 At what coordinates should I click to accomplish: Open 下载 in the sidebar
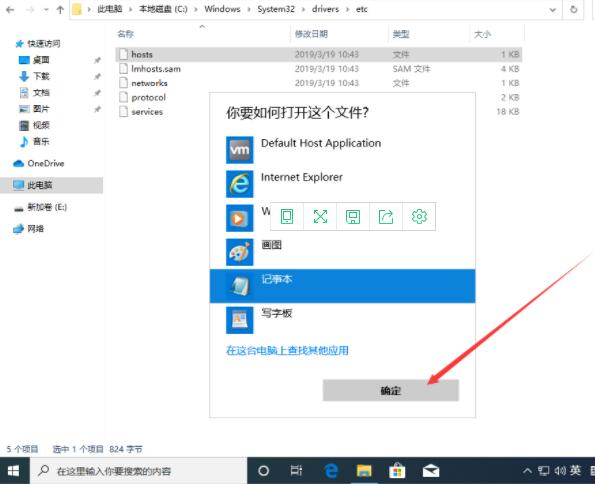34,76
